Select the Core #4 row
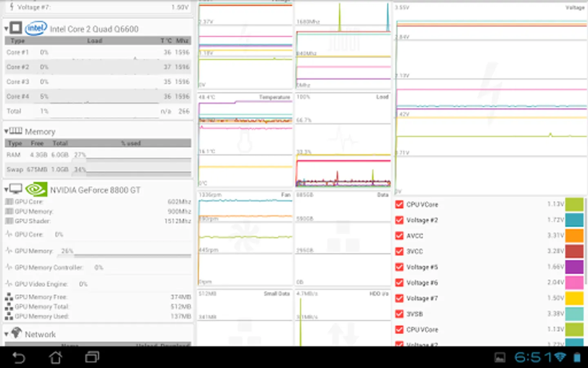Viewport: 588px width, 368px height. [x=98, y=96]
